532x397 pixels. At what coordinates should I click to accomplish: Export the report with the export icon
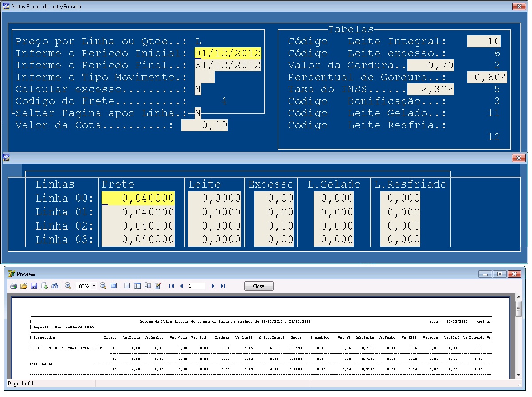(44, 286)
